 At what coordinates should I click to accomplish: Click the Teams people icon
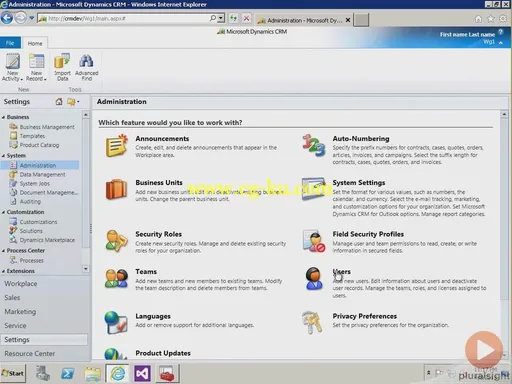[x=116, y=278]
